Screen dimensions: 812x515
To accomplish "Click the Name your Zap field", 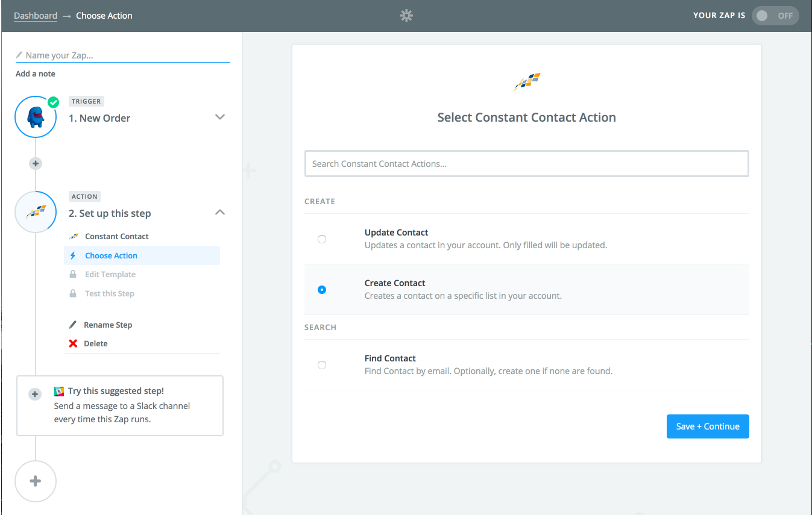I will 123,55.
